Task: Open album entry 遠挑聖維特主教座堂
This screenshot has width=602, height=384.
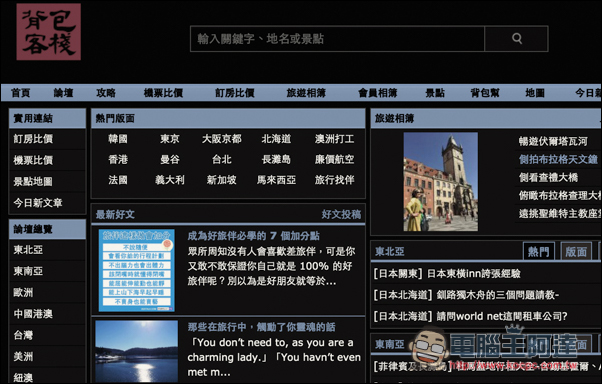Action: pyautogui.click(x=560, y=214)
